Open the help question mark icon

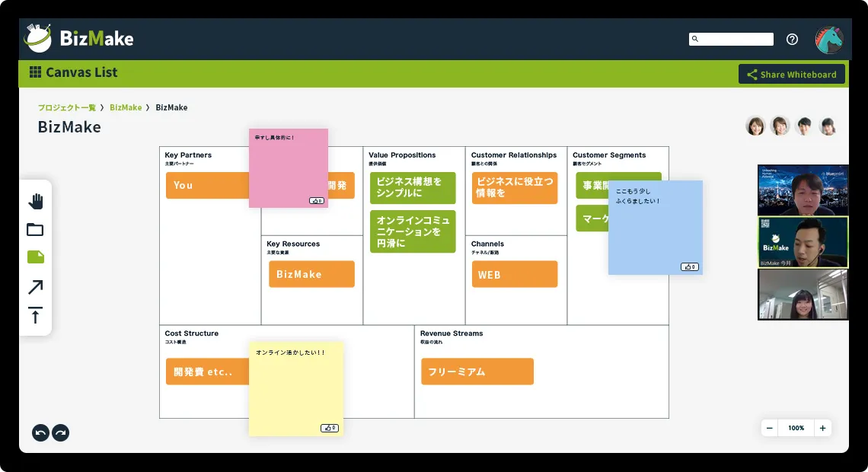792,40
